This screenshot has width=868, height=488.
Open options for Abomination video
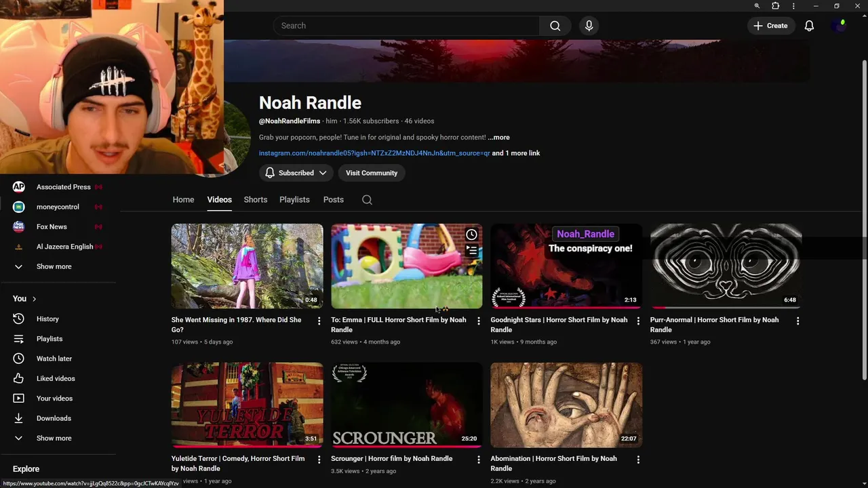click(637, 460)
